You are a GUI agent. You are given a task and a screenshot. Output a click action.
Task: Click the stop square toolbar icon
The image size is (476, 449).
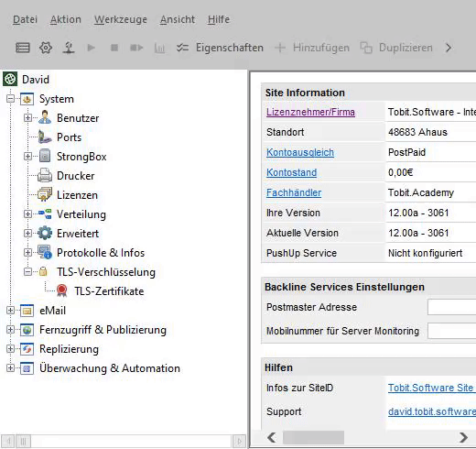tap(114, 48)
